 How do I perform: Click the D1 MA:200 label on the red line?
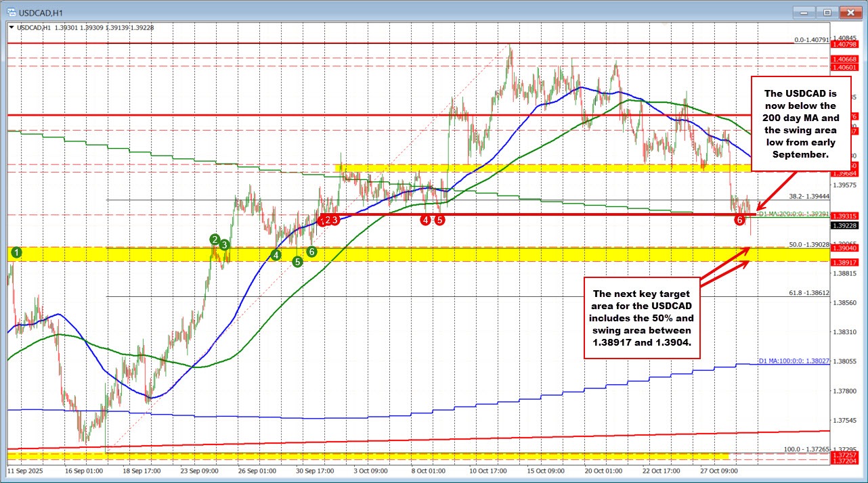(x=793, y=214)
